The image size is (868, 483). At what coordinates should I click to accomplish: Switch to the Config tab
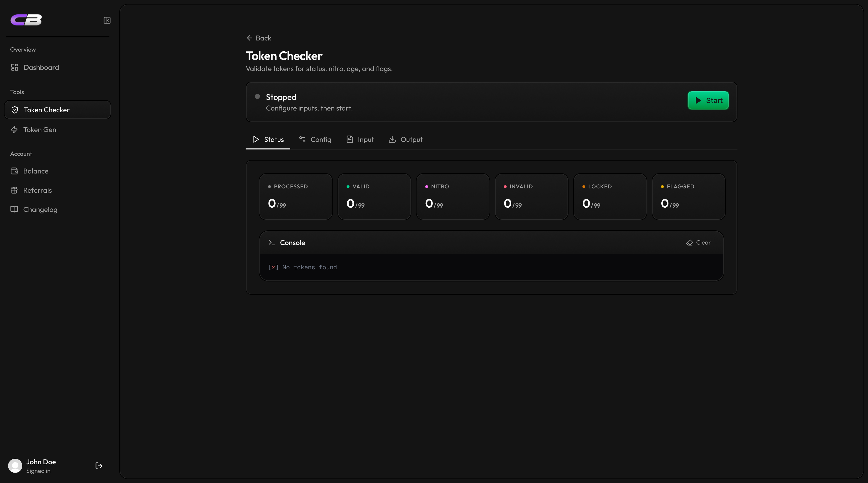(x=315, y=140)
